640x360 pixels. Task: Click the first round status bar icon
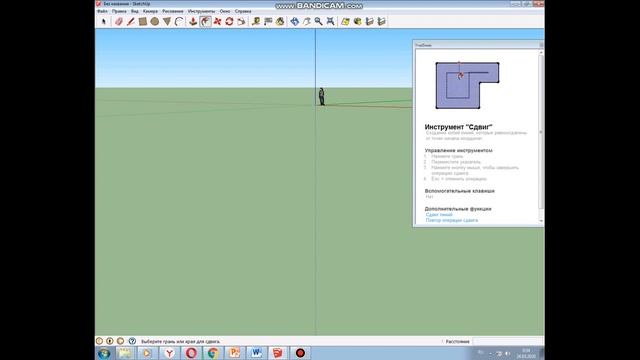pos(99,341)
